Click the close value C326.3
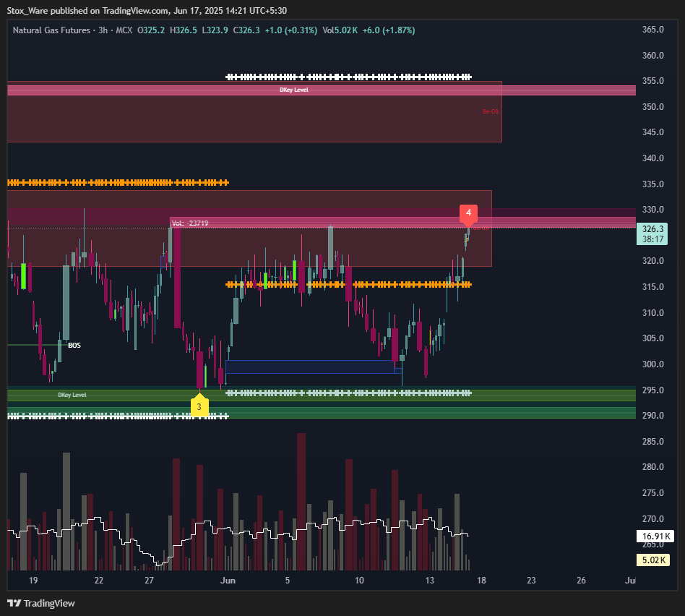 [x=246, y=30]
